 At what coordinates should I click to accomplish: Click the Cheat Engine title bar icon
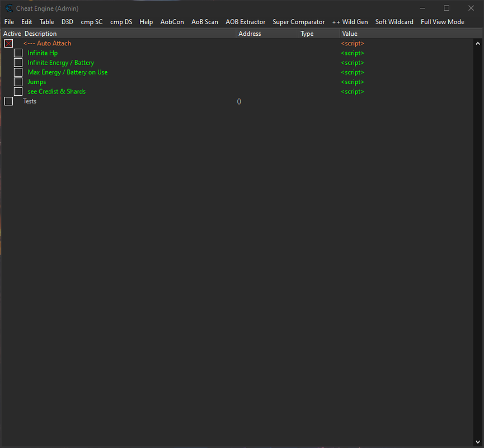9,8
